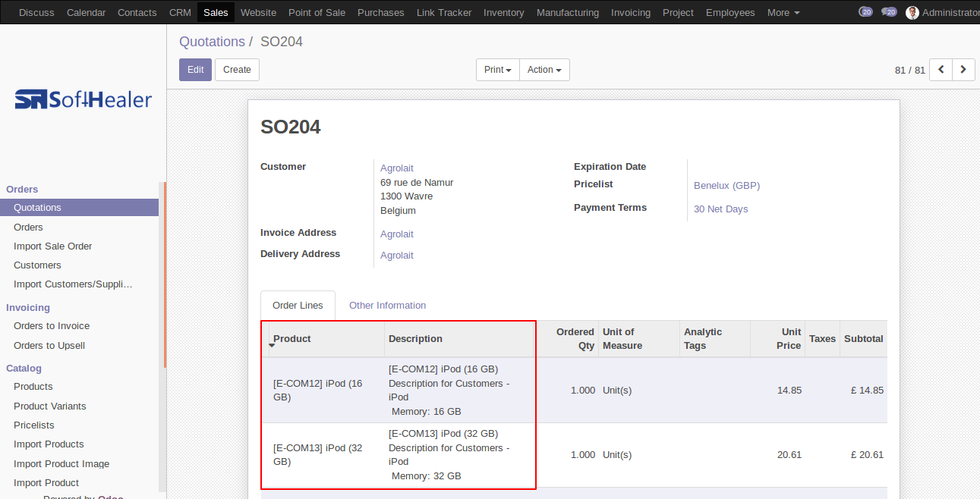Image resolution: width=980 pixels, height=499 pixels.
Task: Open the Contacts menu
Action: (137, 13)
